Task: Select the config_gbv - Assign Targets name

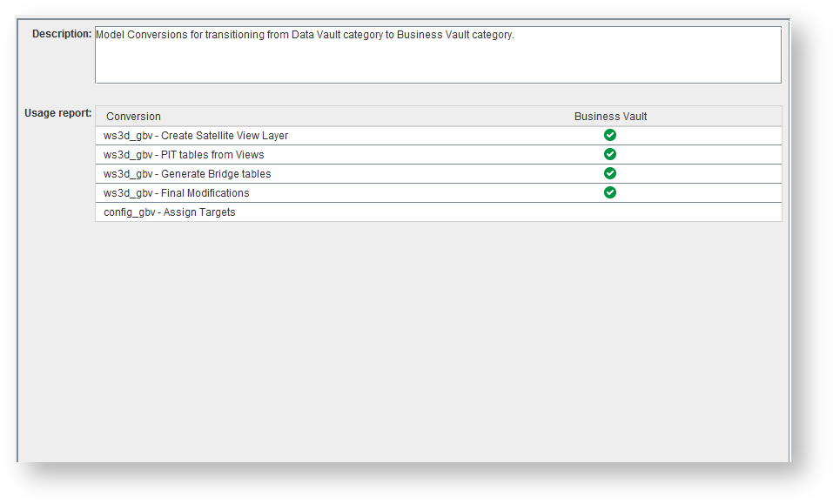Action: point(170,212)
